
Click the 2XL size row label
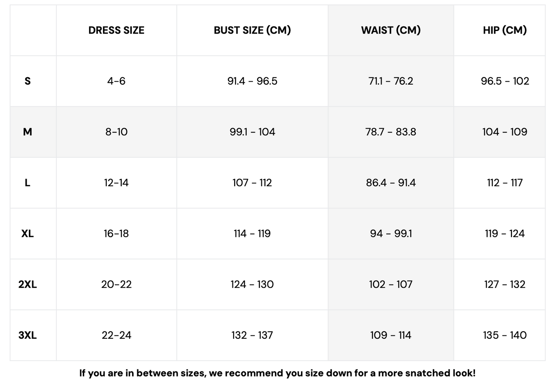tap(28, 284)
